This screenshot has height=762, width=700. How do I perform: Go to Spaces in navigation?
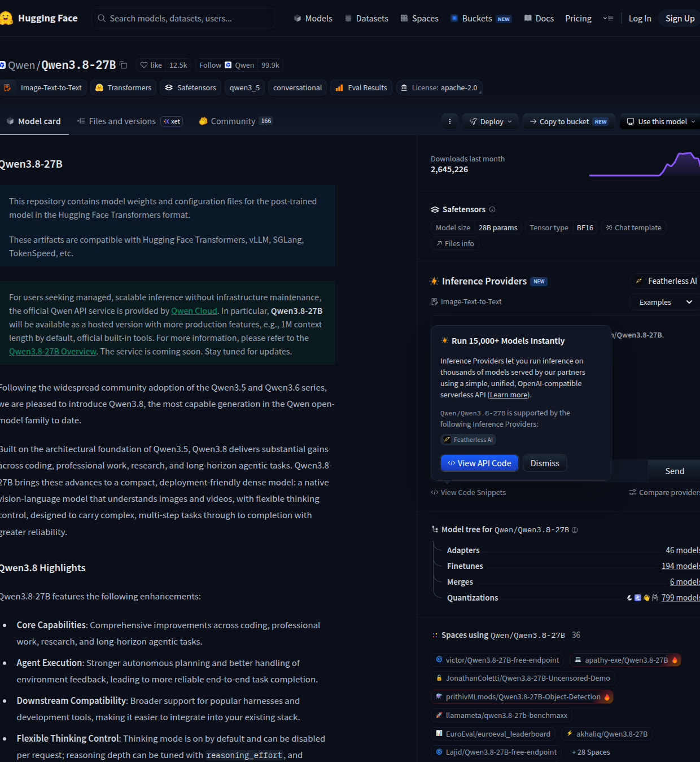pos(419,18)
